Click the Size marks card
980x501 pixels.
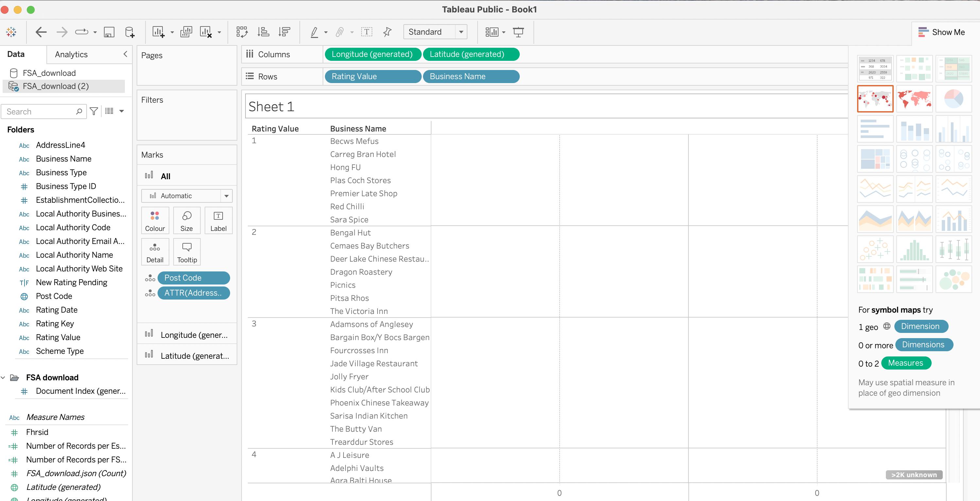click(186, 220)
